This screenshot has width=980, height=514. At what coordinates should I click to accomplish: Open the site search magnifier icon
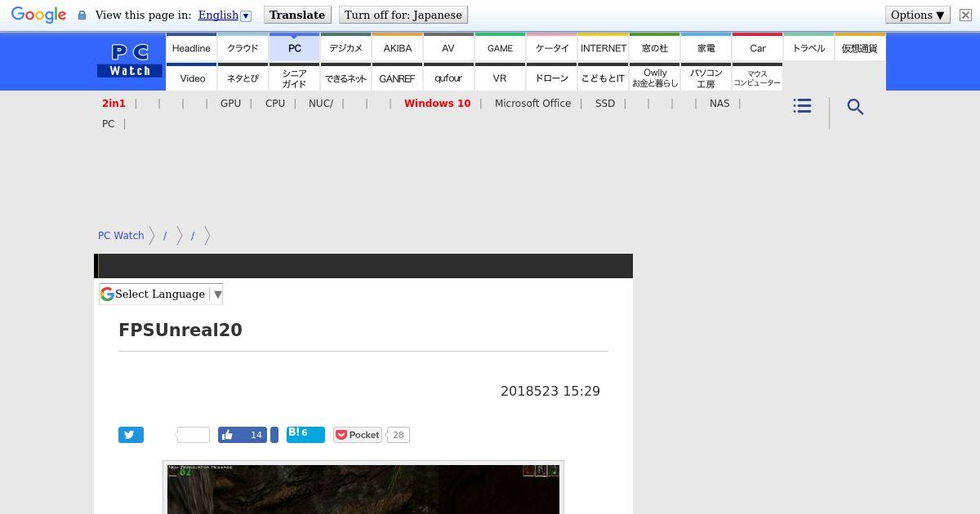pos(855,107)
